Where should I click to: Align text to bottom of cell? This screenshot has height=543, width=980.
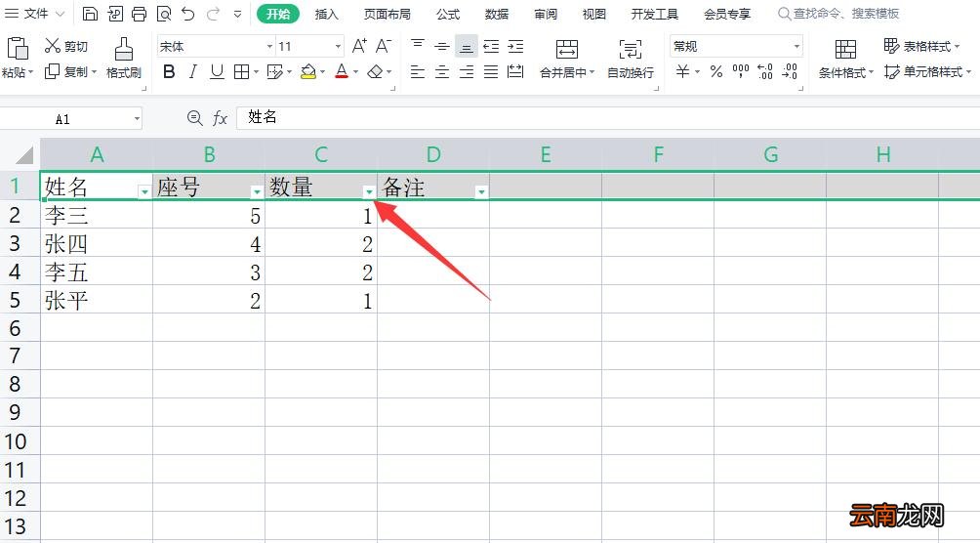tap(467, 46)
